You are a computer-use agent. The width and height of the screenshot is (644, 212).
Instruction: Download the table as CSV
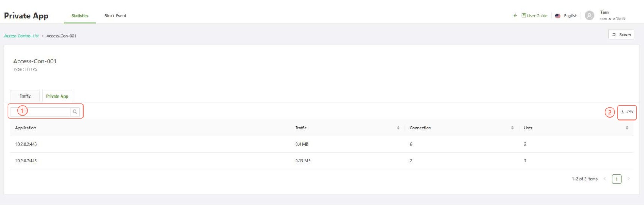tap(627, 112)
